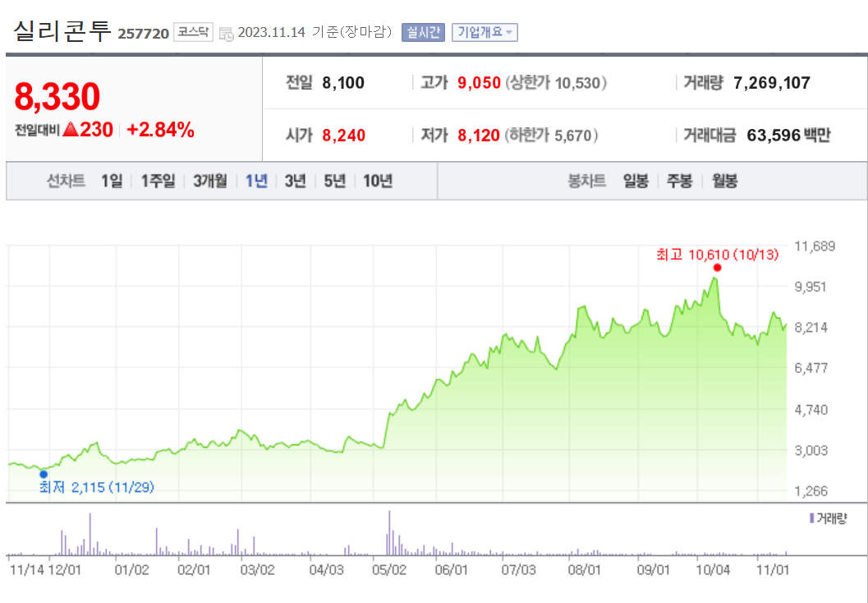
Task: Click the red 최고 10,610 high marker
Action: coord(718,268)
